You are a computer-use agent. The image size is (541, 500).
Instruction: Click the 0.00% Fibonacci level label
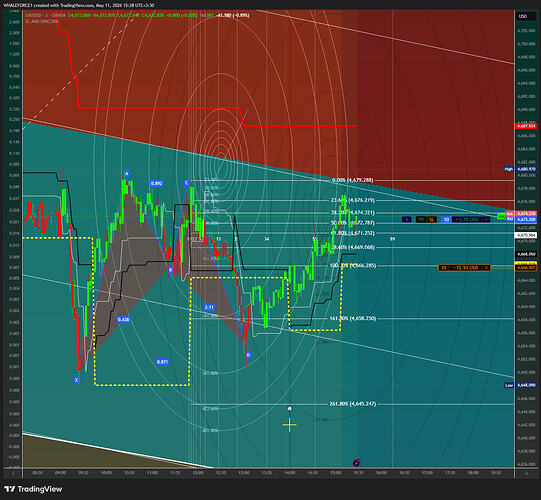[352, 180]
